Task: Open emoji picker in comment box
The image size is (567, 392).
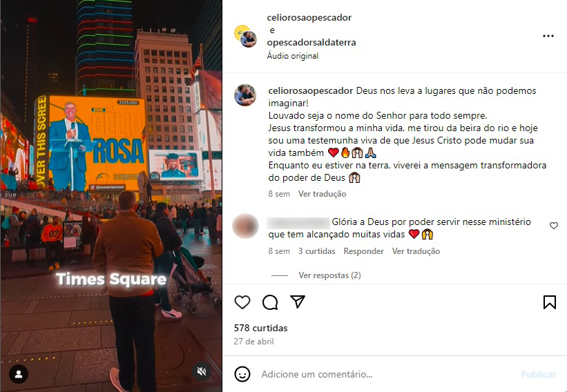Action: tap(242, 374)
